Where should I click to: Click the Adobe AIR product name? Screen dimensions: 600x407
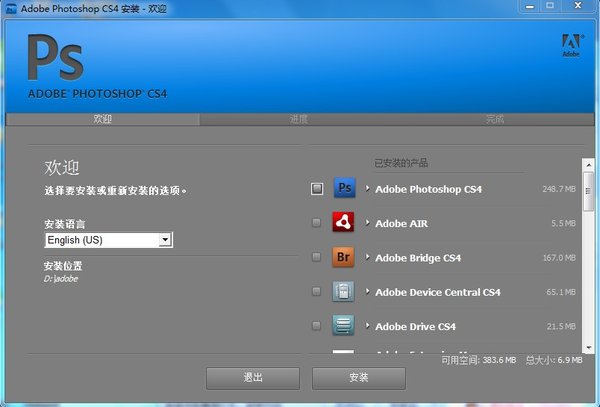coord(401,223)
